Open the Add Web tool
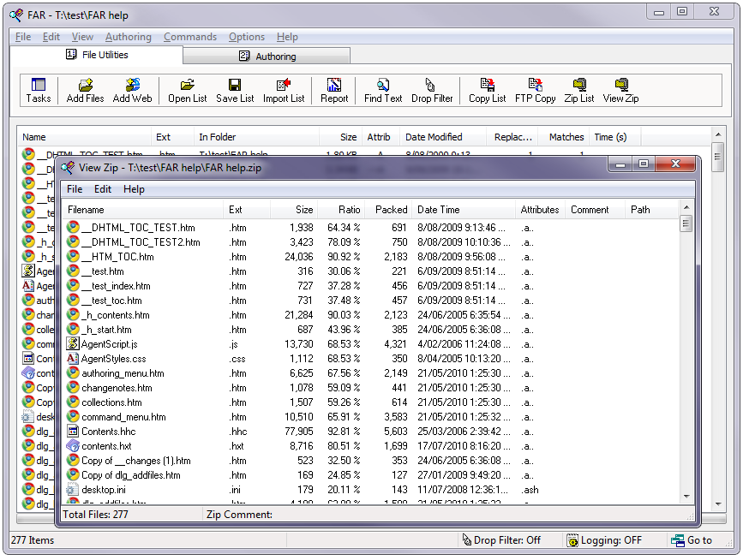743x560 pixels. pyautogui.click(x=132, y=90)
